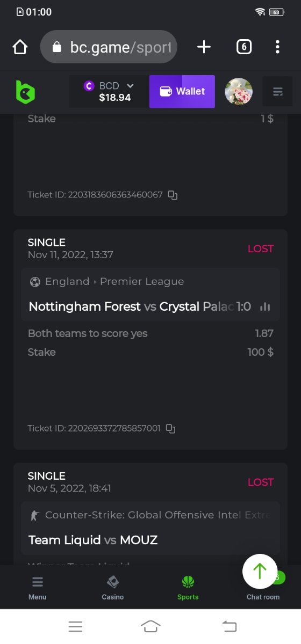Select the Sports tab
The image size is (301, 644).
(188, 587)
